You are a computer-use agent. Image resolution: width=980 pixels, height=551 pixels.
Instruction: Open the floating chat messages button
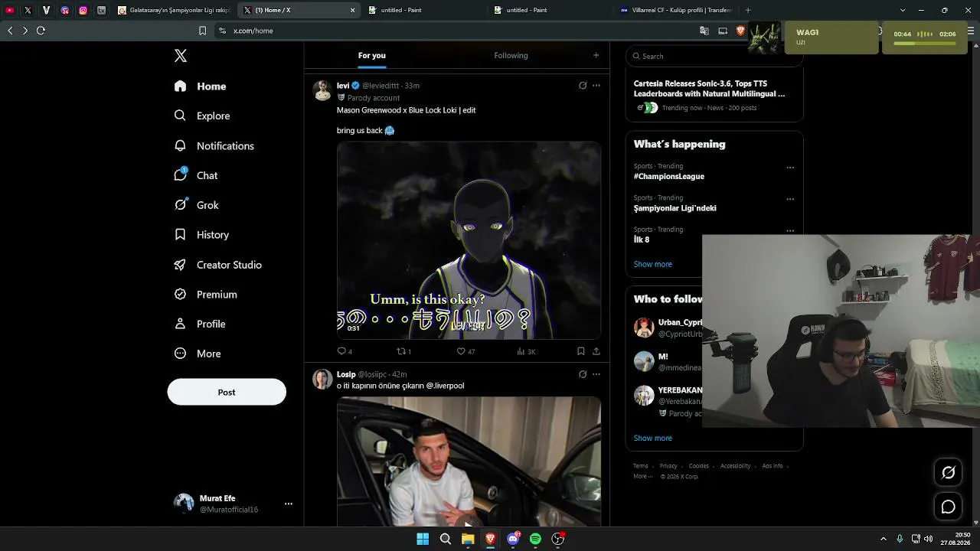coord(948,507)
